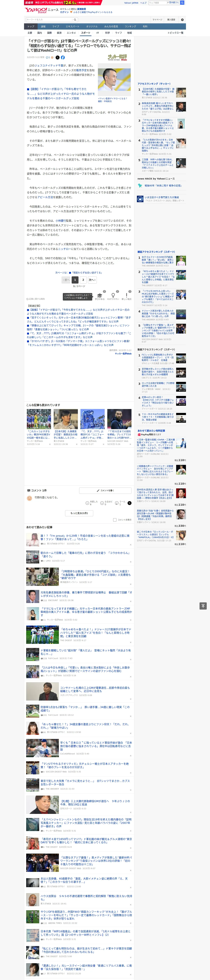Play sports video ranking item 1 thumbnail
The image size is (210, 980).
(x=181, y=358)
